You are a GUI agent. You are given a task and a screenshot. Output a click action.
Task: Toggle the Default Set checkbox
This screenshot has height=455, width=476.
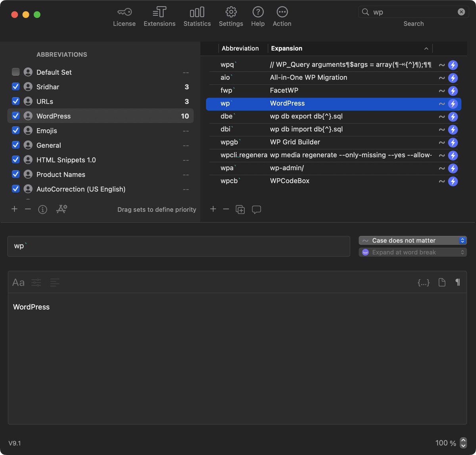pyautogui.click(x=15, y=72)
